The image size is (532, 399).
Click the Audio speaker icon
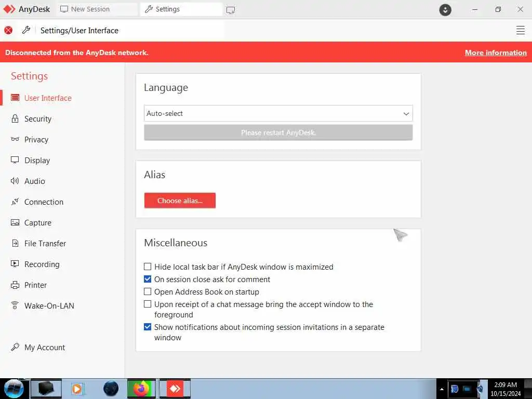(15, 181)
